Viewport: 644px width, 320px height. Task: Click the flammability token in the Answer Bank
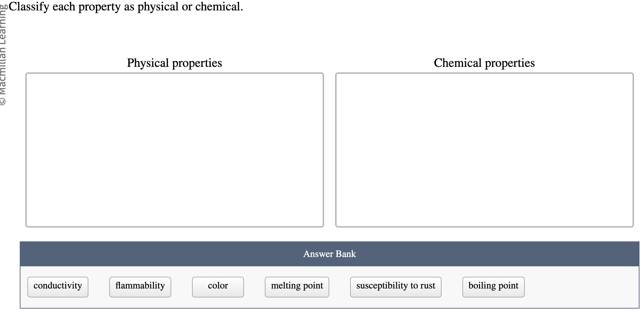(140, 286)
